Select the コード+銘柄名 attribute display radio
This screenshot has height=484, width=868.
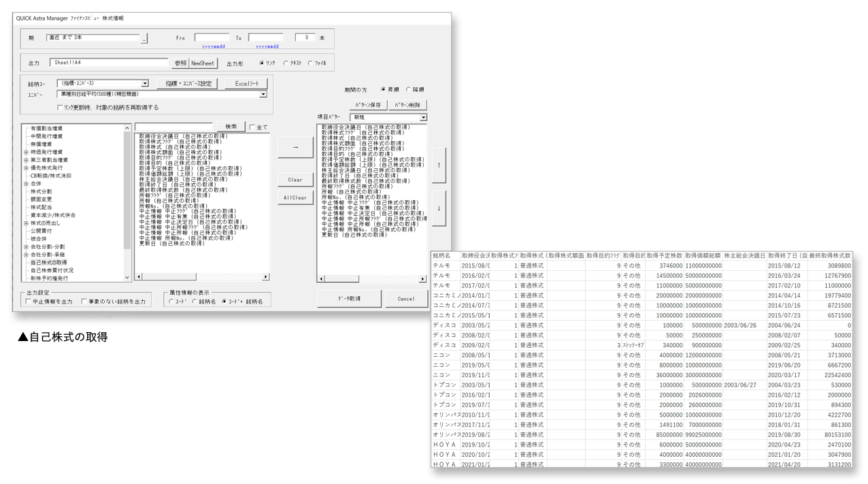click(224, 302)
